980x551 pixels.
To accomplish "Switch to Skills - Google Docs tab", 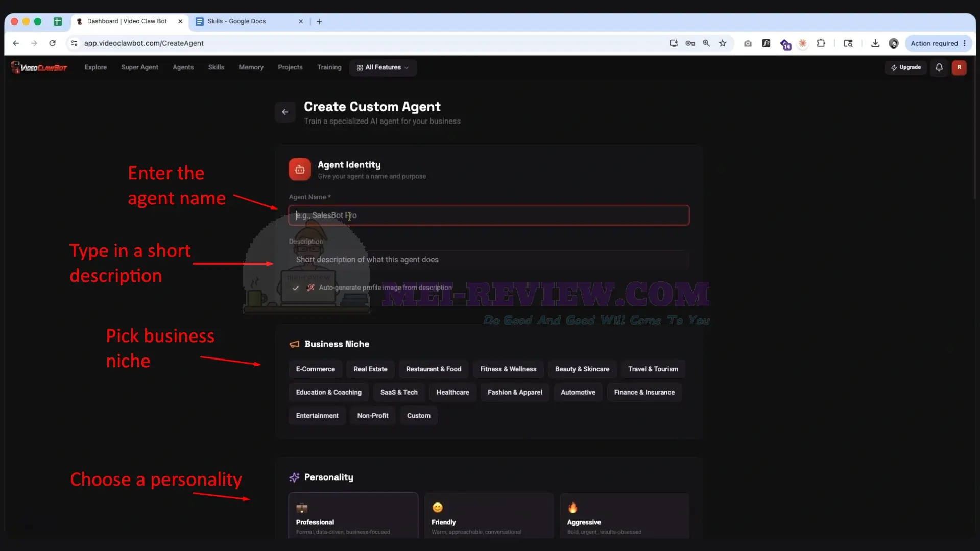I will (250, 21).
